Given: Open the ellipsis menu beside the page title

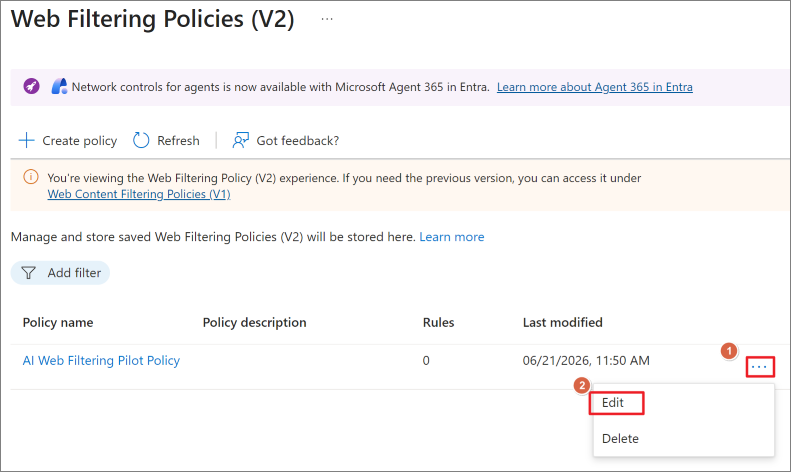Looking at the screenshot, I should 327,19.
